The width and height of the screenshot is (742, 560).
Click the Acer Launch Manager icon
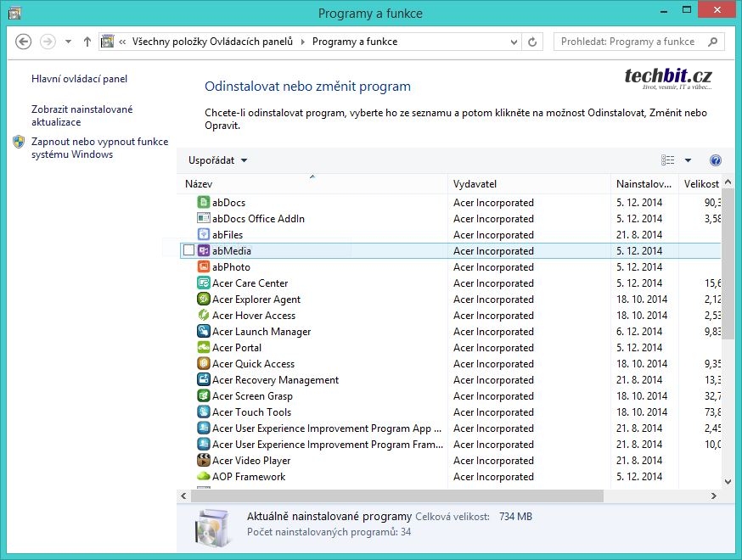(204, 331)
